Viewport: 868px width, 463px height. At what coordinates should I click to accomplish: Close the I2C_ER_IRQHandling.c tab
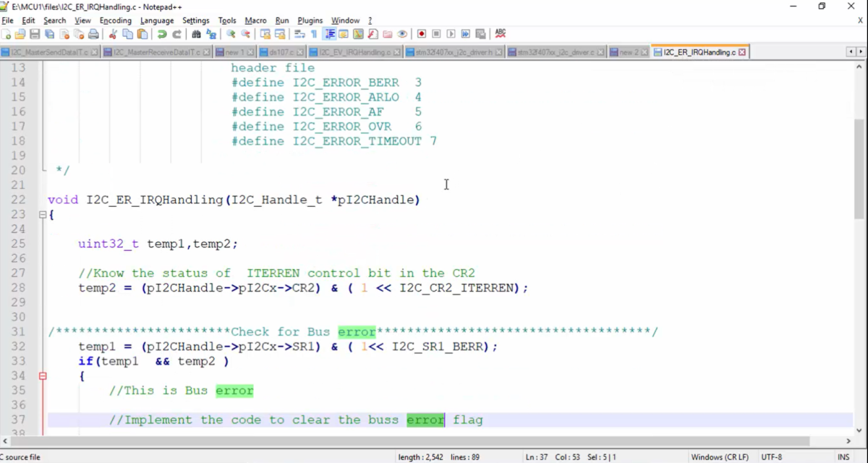click(x=741, y=53)
